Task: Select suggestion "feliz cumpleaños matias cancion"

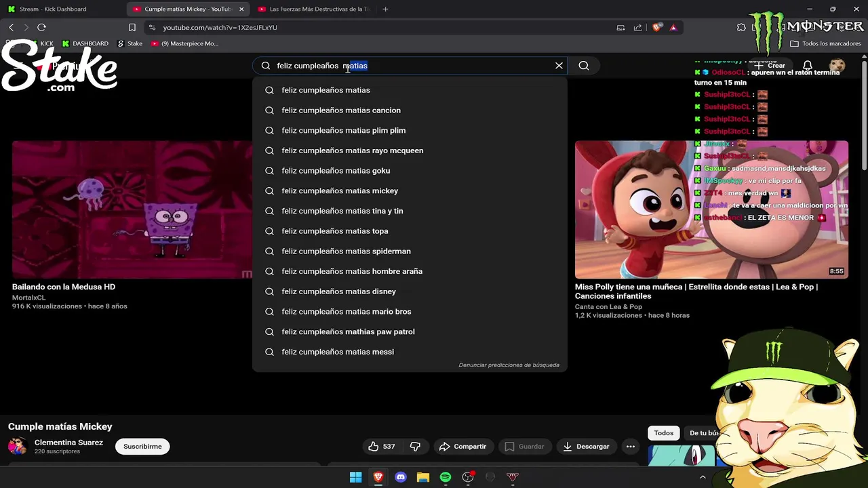Action: tap(410, 110)
